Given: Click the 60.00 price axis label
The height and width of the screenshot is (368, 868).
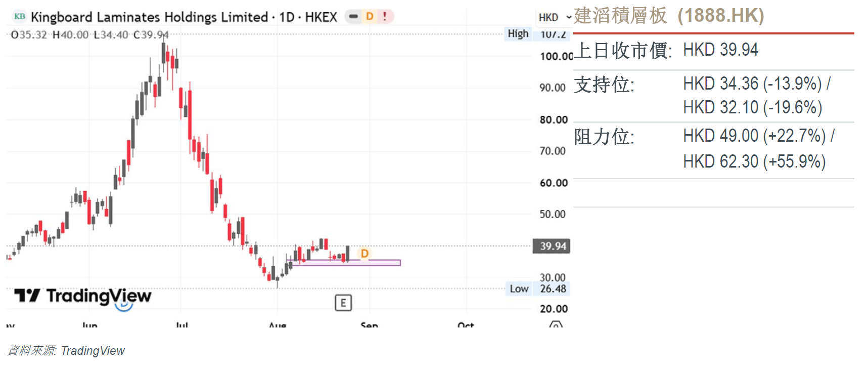Looking at the screenshot, I should pos(554,183).
